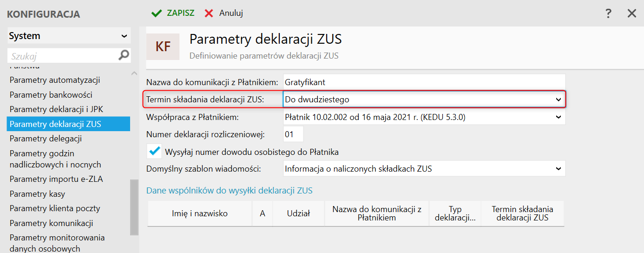
Task: Expand Domyślny szablon wiadomości dropdown
Action: (x=558, y=169)
